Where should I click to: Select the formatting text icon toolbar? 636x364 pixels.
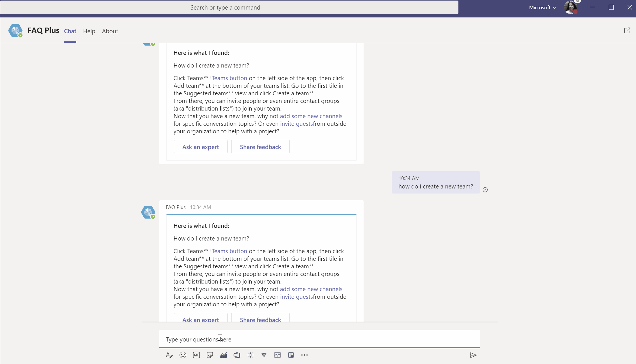(169, 355)
